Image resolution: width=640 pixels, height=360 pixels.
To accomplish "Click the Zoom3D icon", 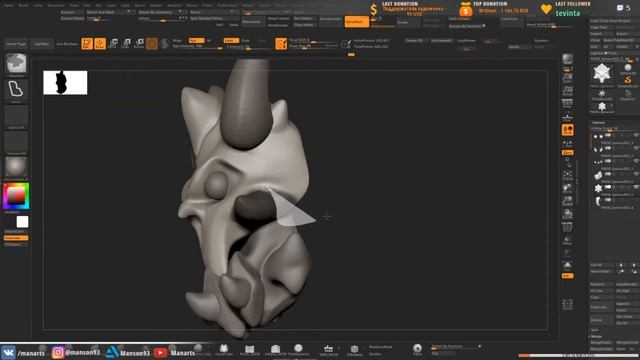I will point(567,201).
